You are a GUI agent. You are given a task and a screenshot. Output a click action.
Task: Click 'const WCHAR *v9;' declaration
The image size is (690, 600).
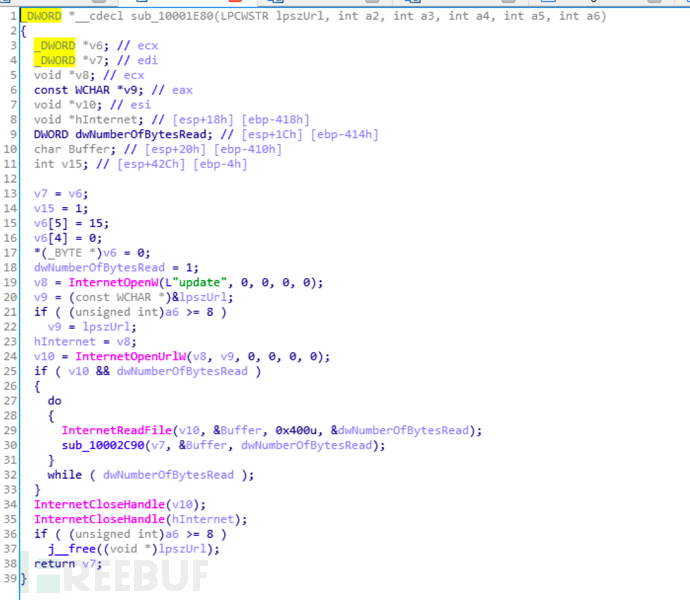coord(89,90)
